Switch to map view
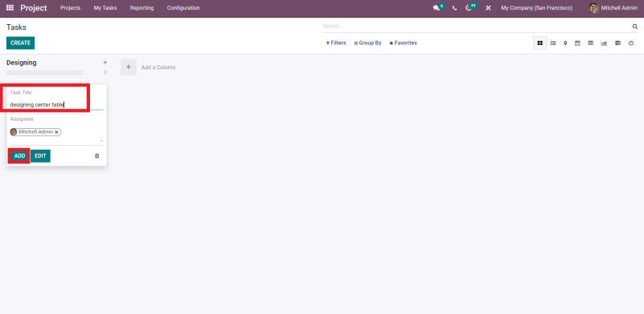 (x=565, y=43)
